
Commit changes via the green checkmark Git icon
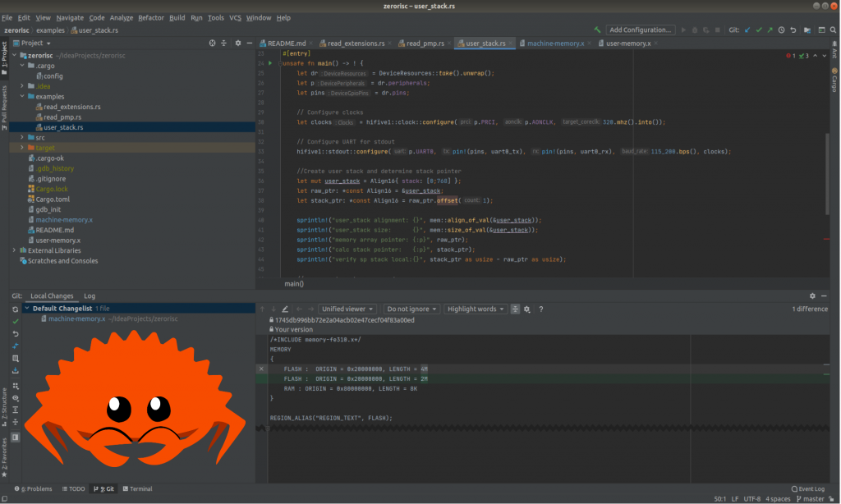click(760, 29)
